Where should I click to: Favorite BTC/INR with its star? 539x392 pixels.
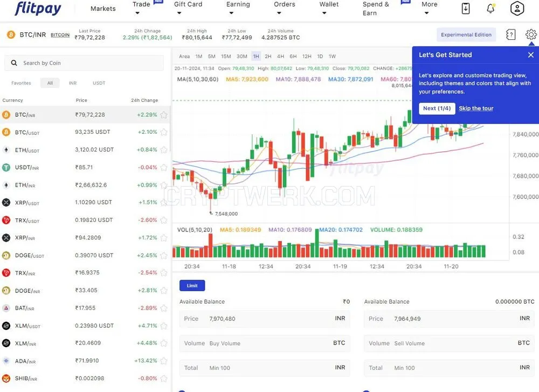(x=164, y=115)
